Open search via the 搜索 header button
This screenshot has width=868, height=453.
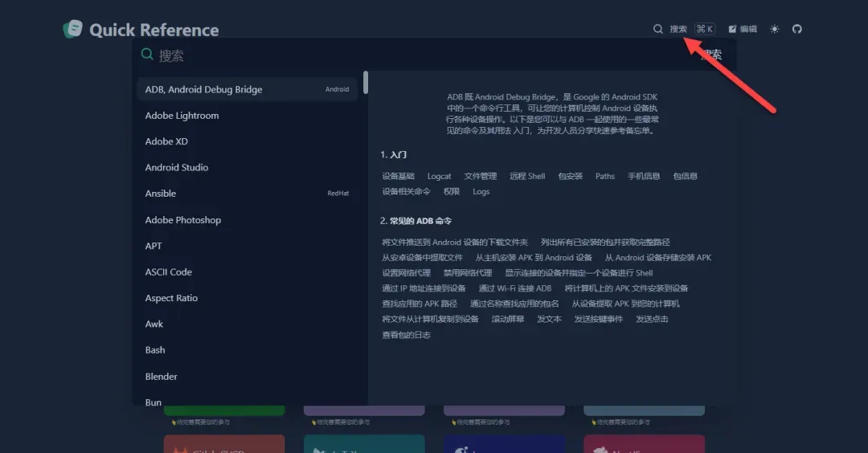(678, 29)
